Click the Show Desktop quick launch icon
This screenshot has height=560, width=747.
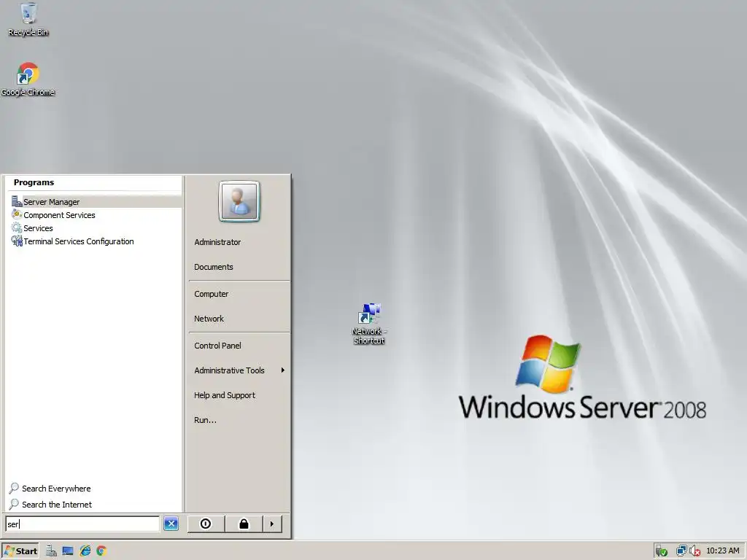(x=68, y=551)
